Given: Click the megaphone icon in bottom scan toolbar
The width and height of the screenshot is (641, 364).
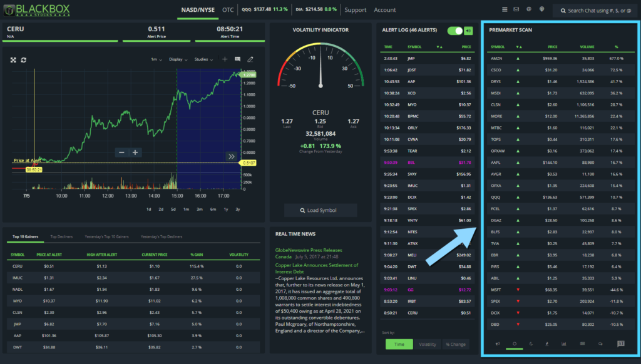Looking at the screenshot, I should pos(498,343).
